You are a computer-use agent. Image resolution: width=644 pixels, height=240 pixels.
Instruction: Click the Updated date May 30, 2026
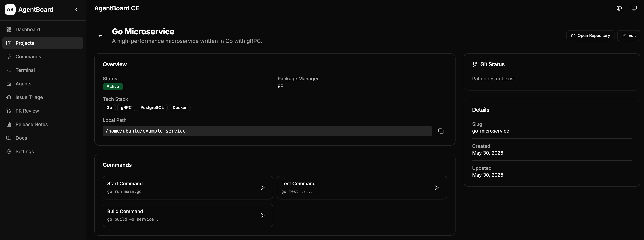click(488, 175)
